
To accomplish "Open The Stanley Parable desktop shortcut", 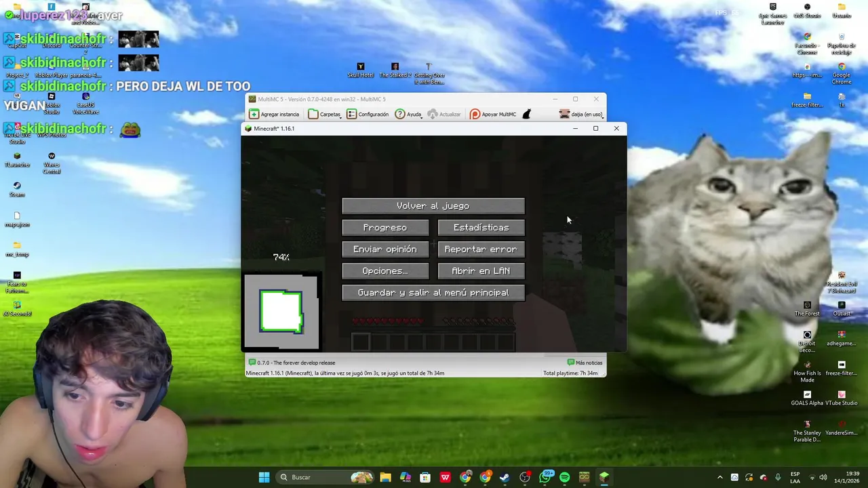I will point(807,431).
